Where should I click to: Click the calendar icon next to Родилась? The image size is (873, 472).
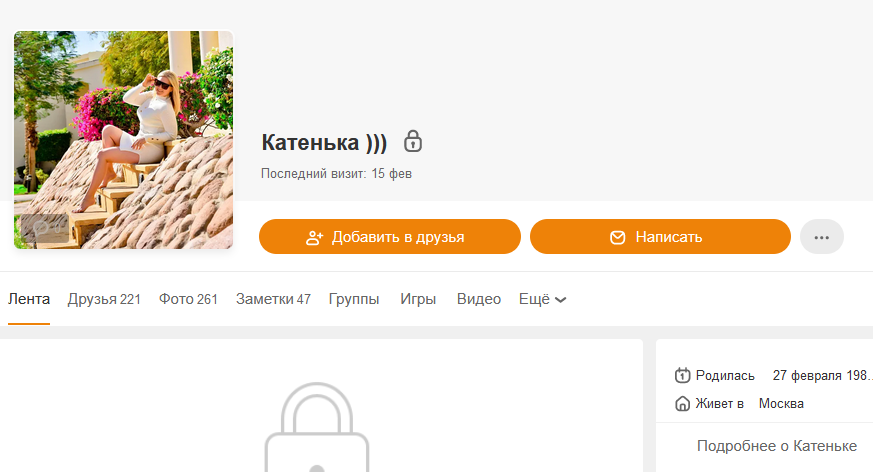pyautogui.click(x=683, y=375)
